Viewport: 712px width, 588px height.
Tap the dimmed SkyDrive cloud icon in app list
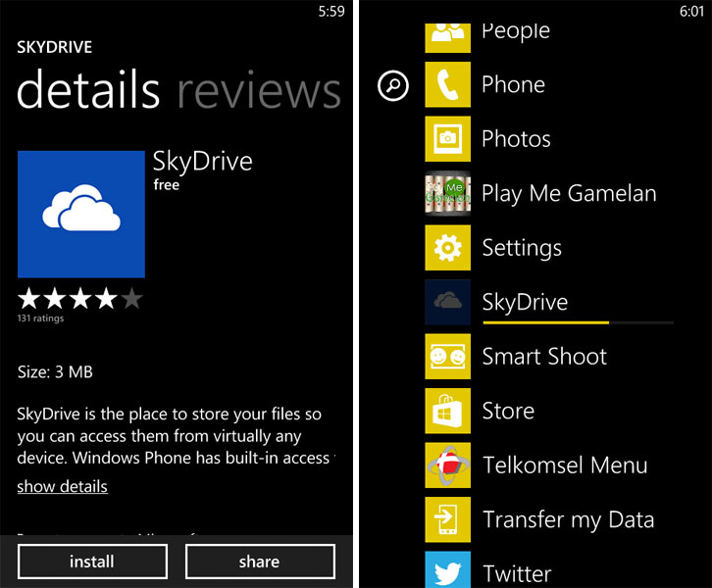[448, 302]
